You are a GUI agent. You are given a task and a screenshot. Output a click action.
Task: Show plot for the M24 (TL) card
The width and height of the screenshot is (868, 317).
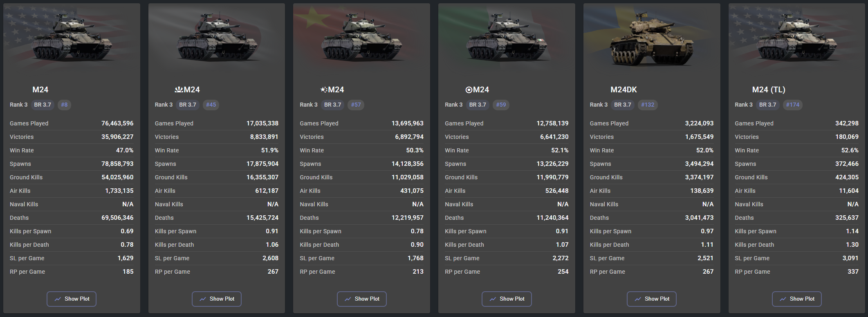click(797, 299)
